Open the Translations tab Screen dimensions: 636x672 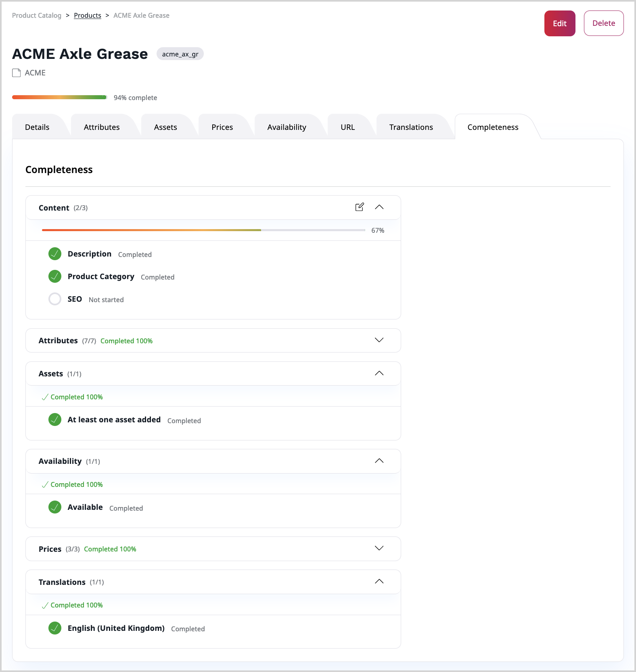coord(411,127)
